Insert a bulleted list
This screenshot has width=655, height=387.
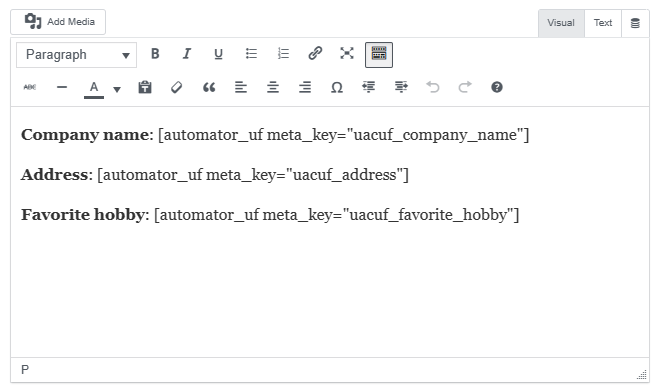click(x=251, y=54)
